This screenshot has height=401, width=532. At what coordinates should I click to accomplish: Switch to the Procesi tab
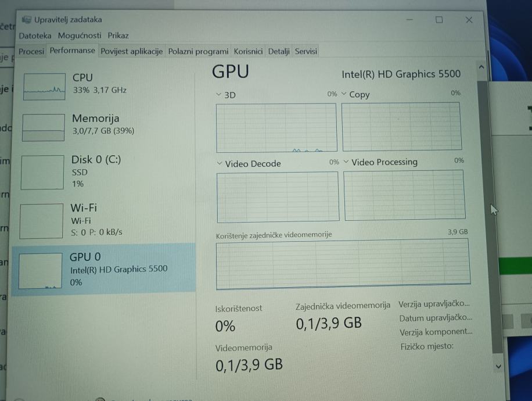click(31, 51)
